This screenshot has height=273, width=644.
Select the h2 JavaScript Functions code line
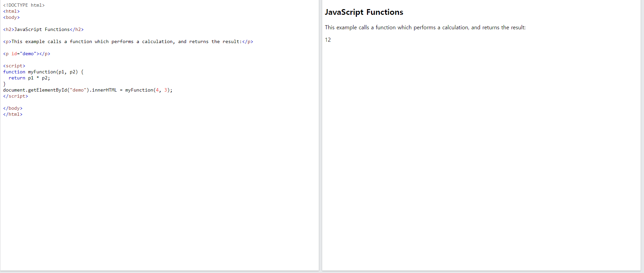(43, 29)
